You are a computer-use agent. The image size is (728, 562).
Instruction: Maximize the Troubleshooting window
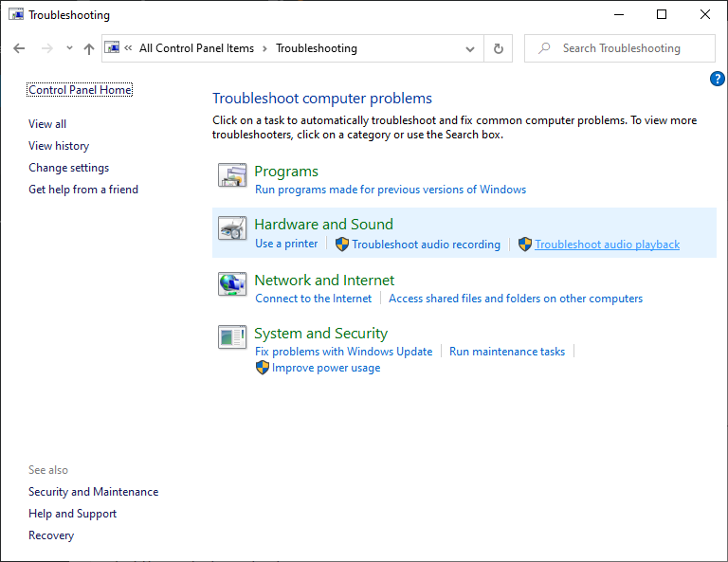pos(662,14)
